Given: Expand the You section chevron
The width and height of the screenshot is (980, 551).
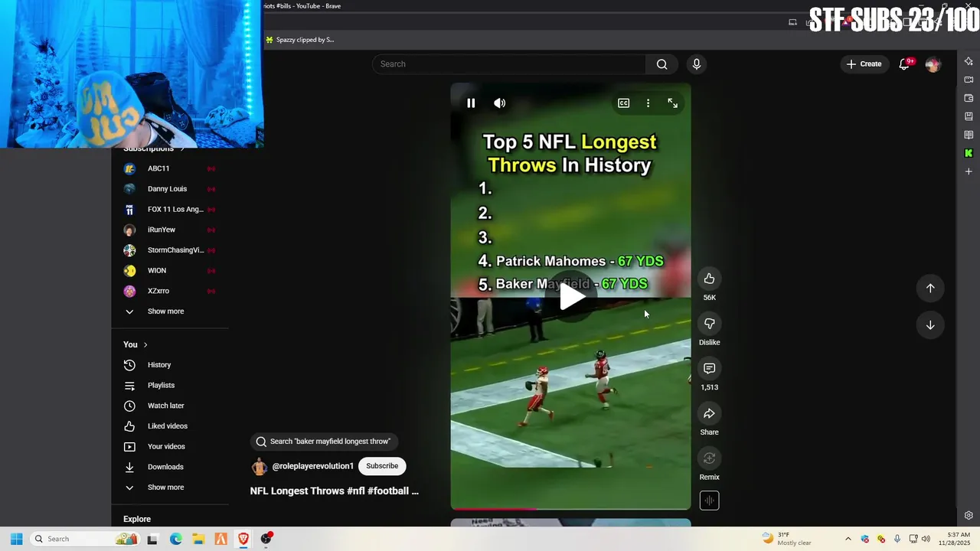Looking at the screenshot, I should click(145, 345).
